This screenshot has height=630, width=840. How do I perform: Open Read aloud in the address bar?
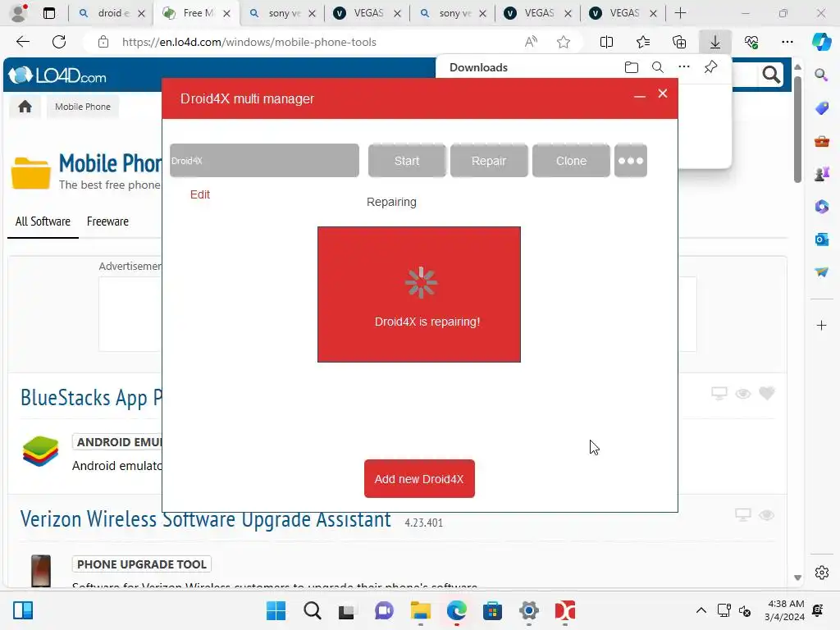531,42
